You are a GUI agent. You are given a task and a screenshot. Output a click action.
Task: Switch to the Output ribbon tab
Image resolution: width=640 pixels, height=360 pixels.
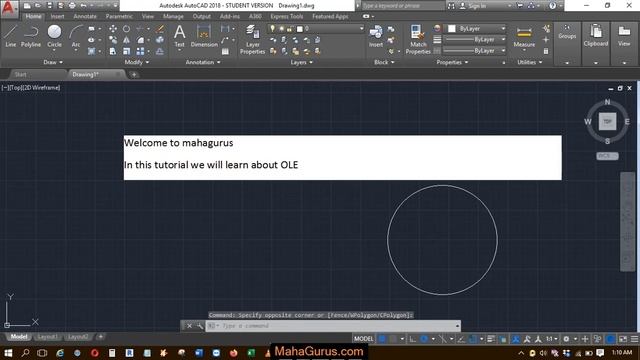click(x=202, y=16)
